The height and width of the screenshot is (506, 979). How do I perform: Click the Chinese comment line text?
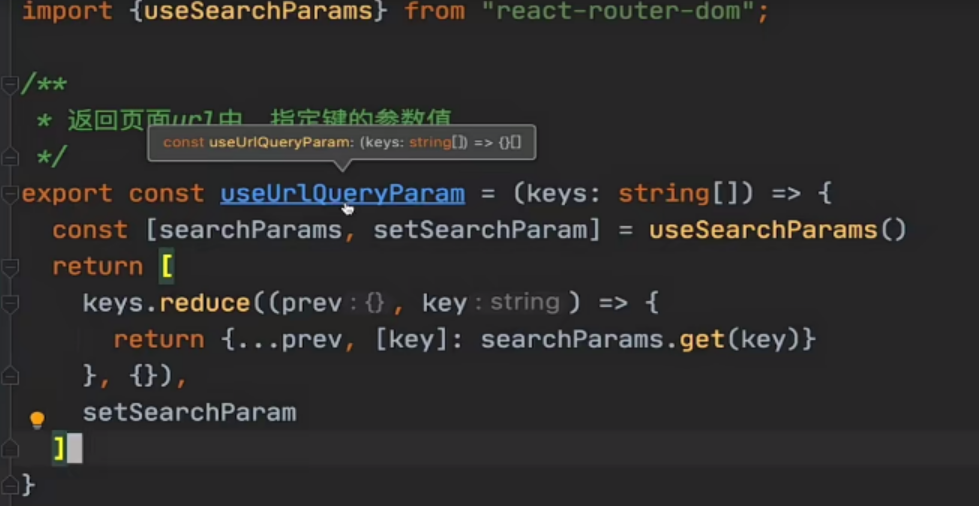pyautogui.click(x=259, y=120)
